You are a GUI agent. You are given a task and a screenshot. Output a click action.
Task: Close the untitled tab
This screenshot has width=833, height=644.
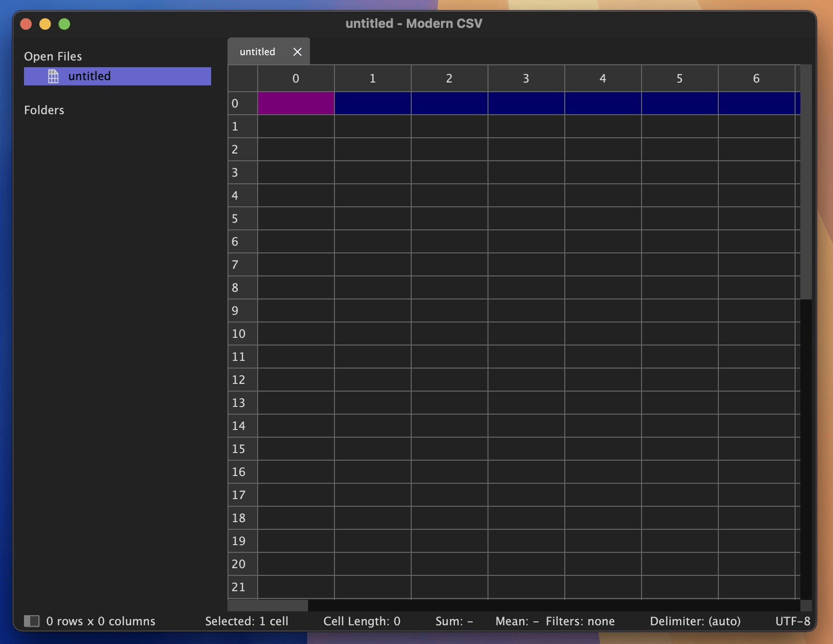coord(297,51)
